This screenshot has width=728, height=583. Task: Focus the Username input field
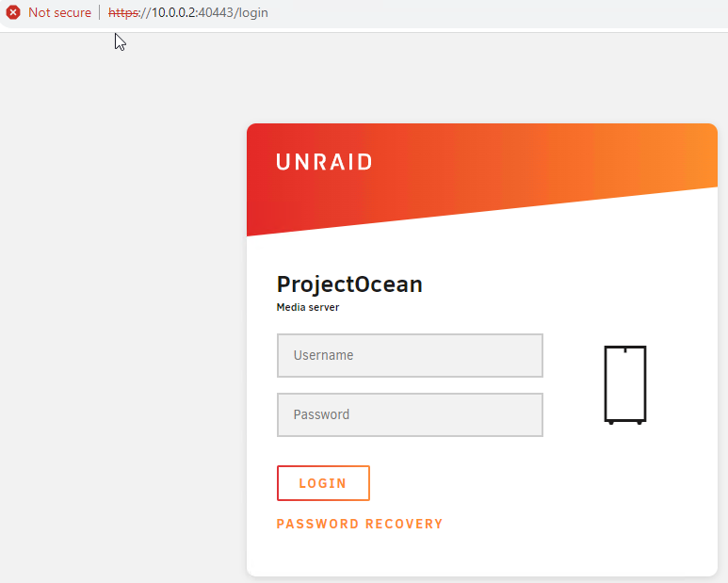[x=410, y=356]
